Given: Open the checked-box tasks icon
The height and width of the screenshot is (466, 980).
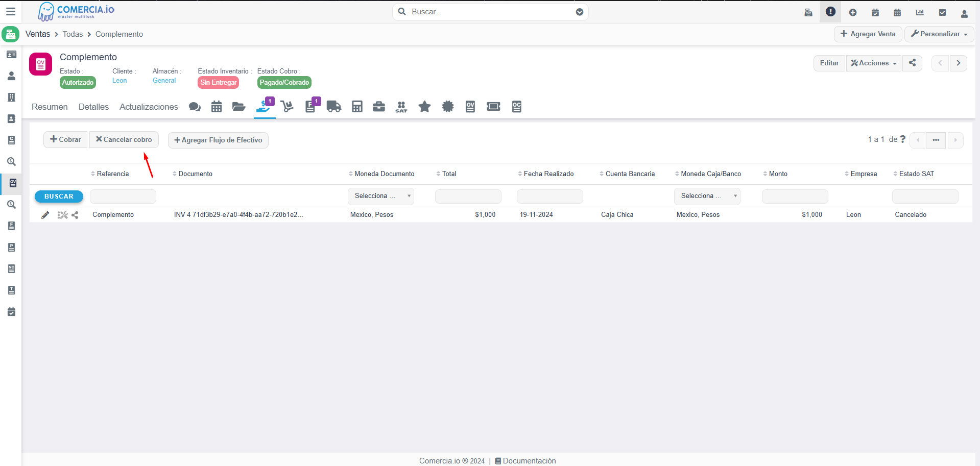Looking at the screenshot, I should [x=942, y=12].
